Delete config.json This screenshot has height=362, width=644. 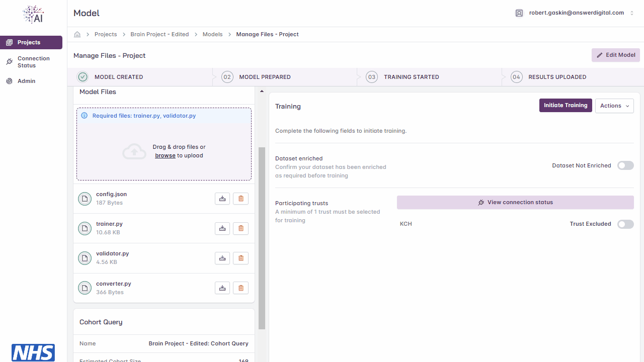(x=240, y=199)
